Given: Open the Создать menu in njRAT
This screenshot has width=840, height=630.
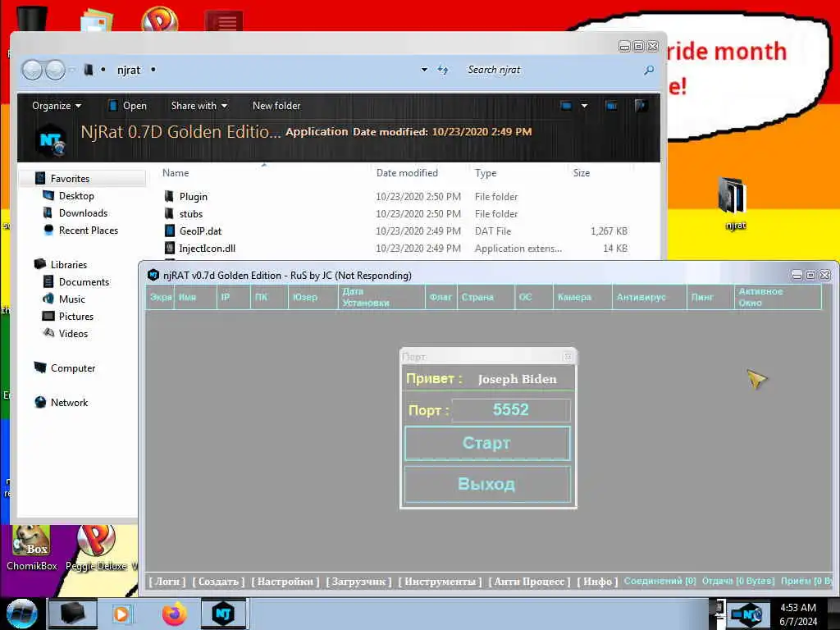Looking at the screenshot, I should pos(218,582).
